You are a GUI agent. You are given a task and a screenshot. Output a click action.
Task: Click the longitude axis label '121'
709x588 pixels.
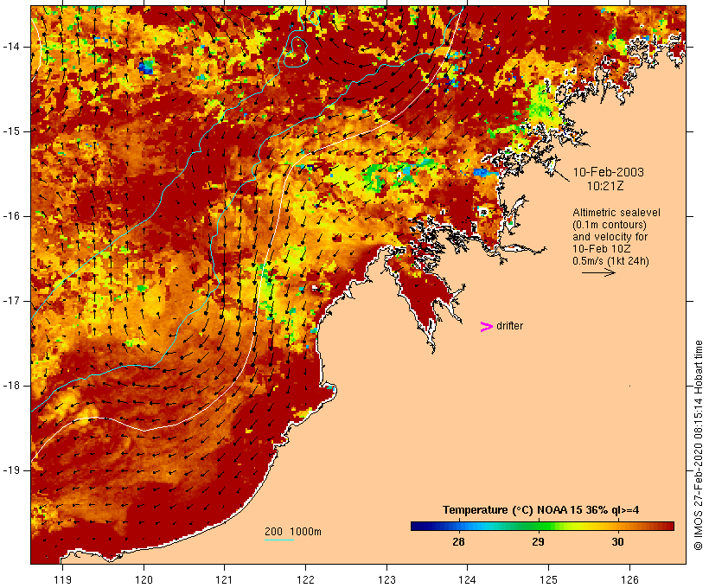point(224,579)
